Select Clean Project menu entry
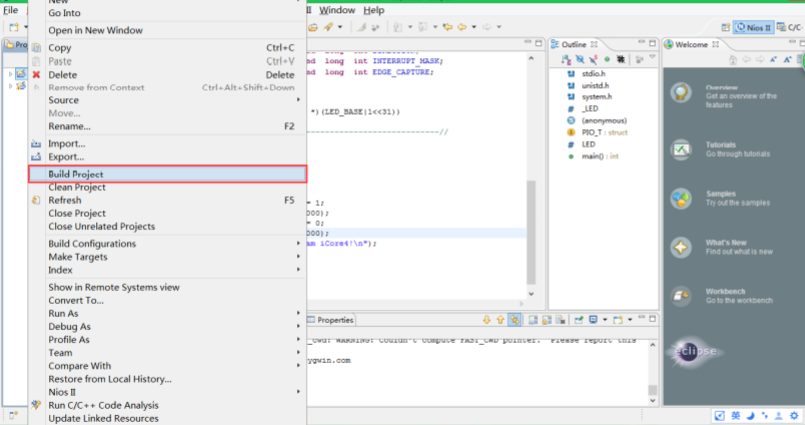 [x=77, y=187]
